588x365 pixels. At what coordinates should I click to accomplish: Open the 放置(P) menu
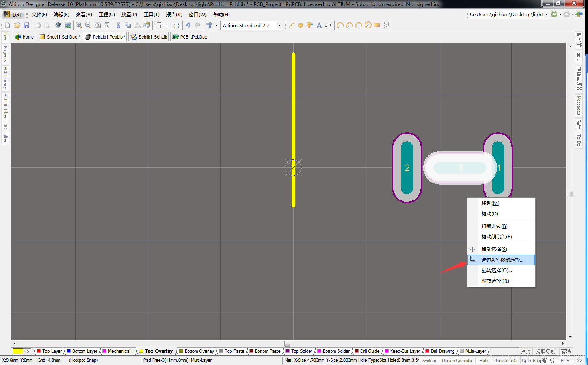tap(129, 14)
